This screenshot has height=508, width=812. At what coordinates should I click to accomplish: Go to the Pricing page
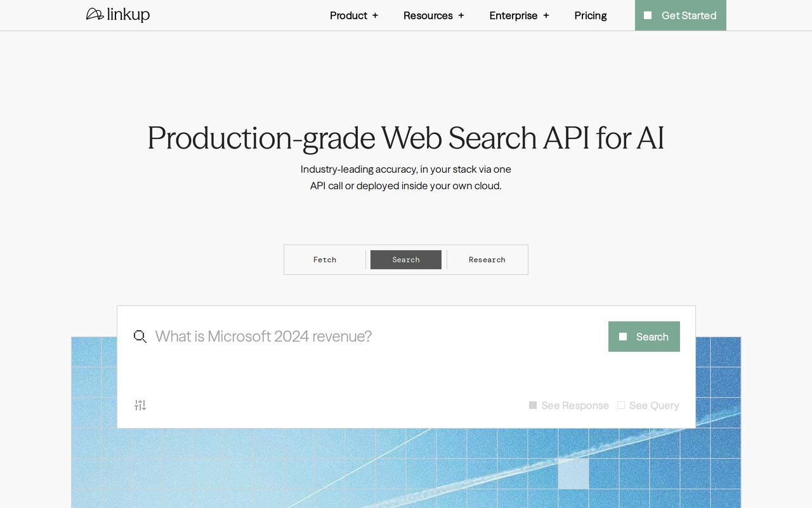[x=591, y=15]
